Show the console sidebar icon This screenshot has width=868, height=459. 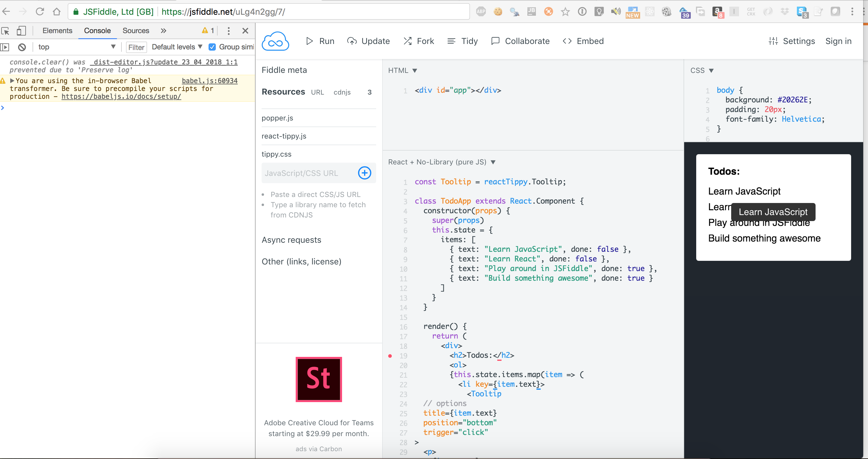(x=5, y=47)
